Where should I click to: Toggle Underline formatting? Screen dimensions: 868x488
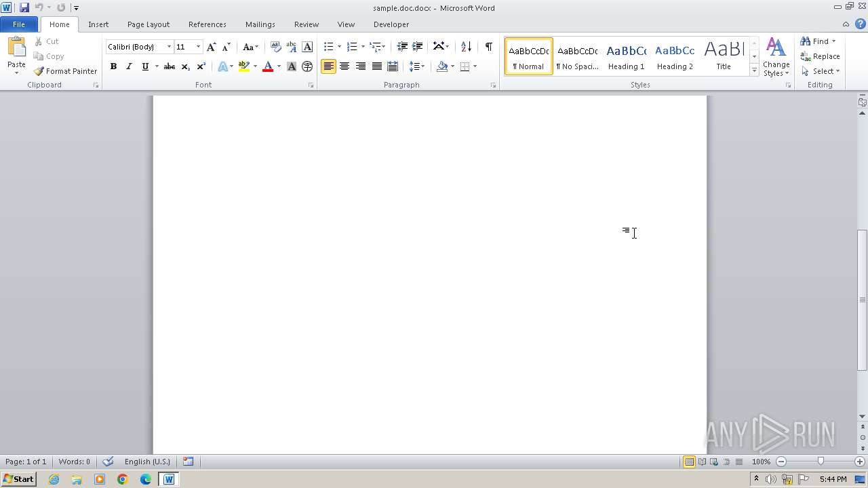coord(144,66)
